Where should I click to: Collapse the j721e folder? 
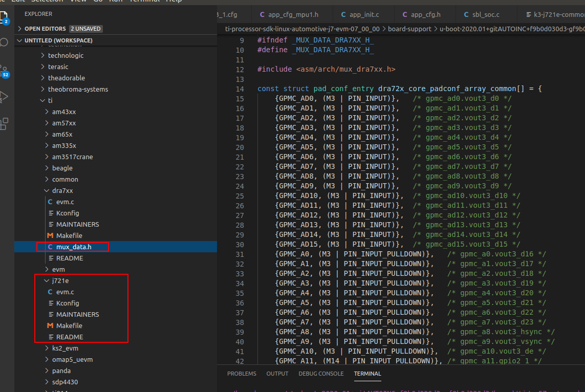point(46,280)
